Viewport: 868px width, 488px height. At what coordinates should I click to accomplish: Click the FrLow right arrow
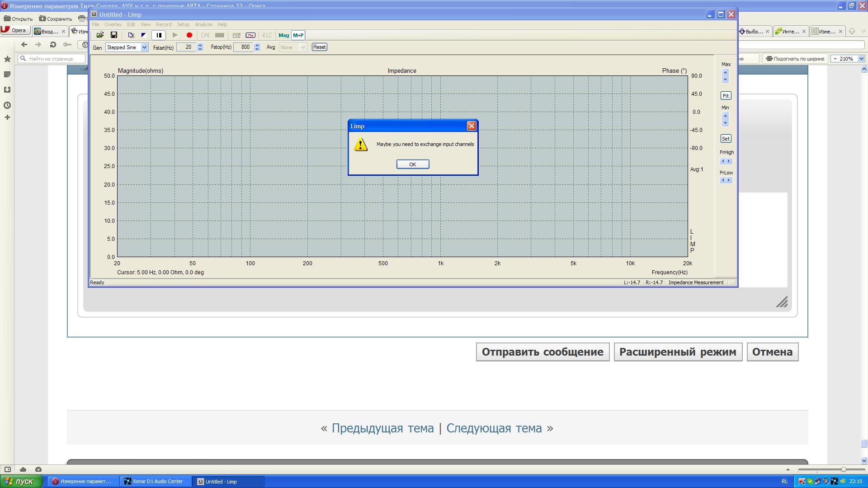click(729, 180)
